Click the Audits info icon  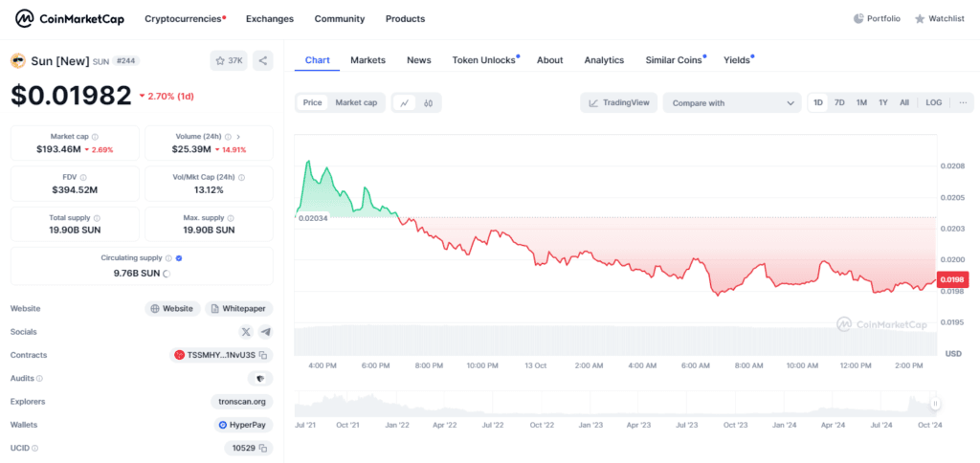pos(39,378)
